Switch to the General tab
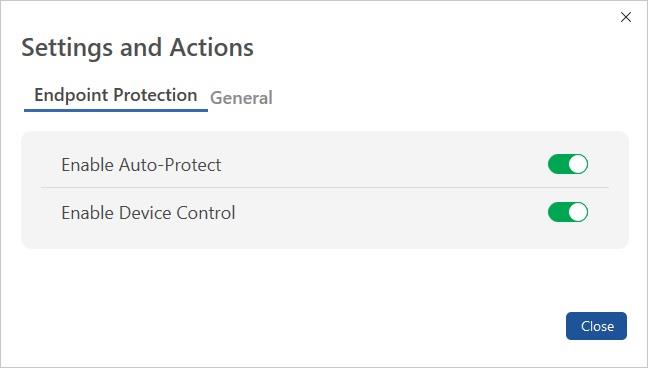The height and width of the screenshot is (368, 648). click(x=241, y=98)
